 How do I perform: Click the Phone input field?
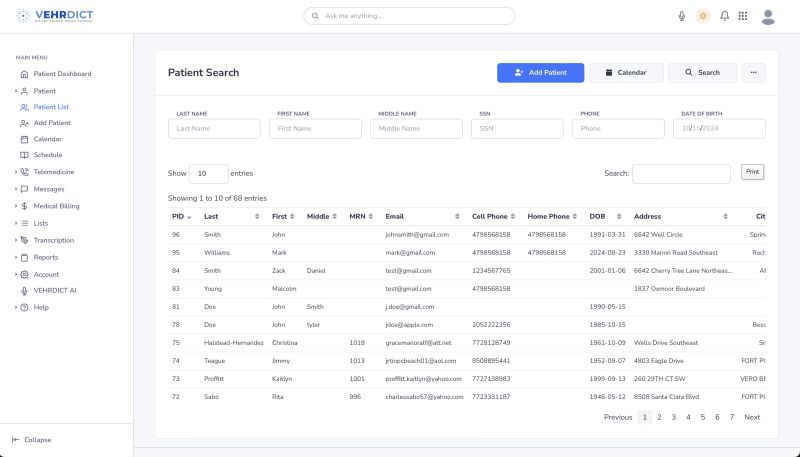(618, 129)
